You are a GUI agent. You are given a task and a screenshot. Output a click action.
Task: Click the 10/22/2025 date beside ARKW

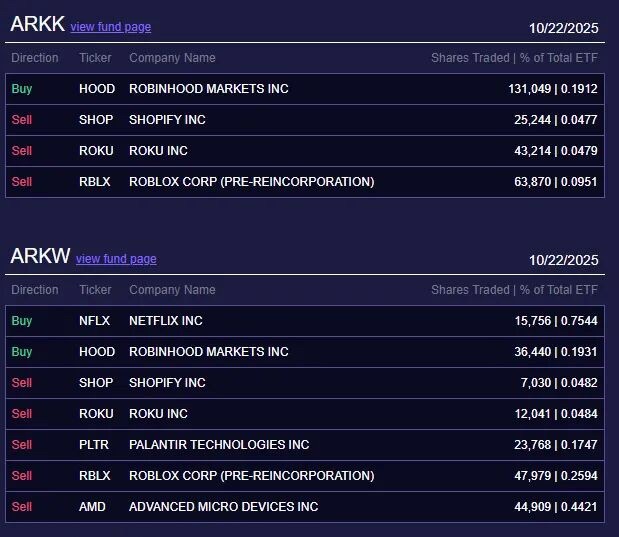(x=563, y=260)
